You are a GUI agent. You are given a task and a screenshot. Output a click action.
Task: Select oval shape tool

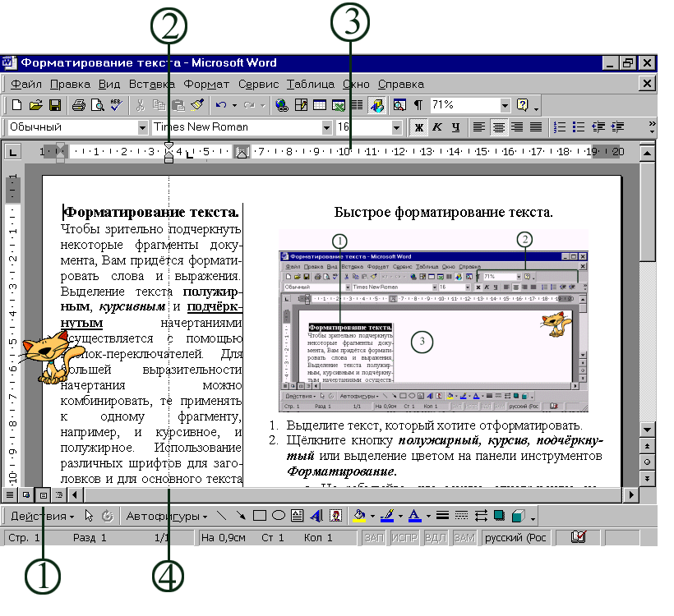(278, 516)
